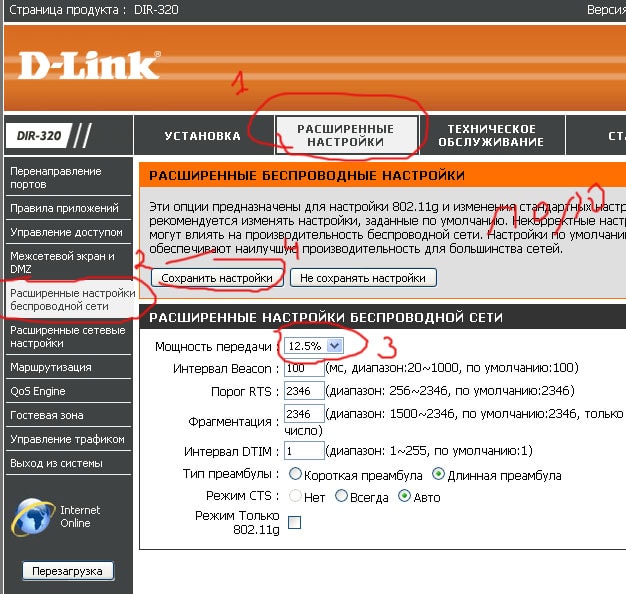Image resolution: width=626 pixels, height=594 pixels.
Task: Go to Гостевая зона page
Action: pos(68,415)
